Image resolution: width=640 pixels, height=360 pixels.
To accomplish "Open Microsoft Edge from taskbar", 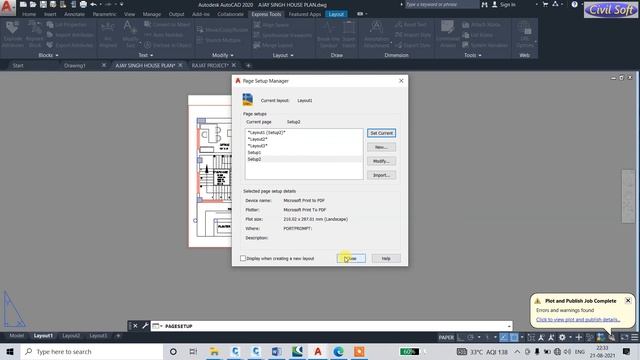I will pos(338,351).
